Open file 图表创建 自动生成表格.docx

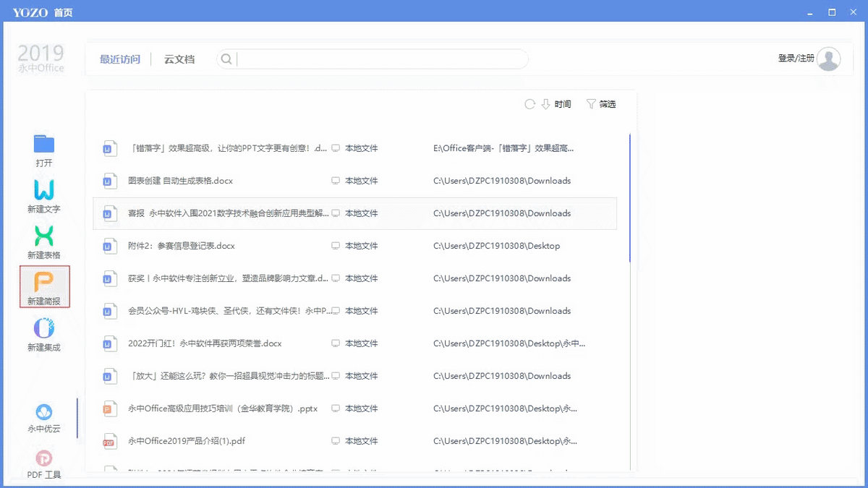tap(180, 181)
